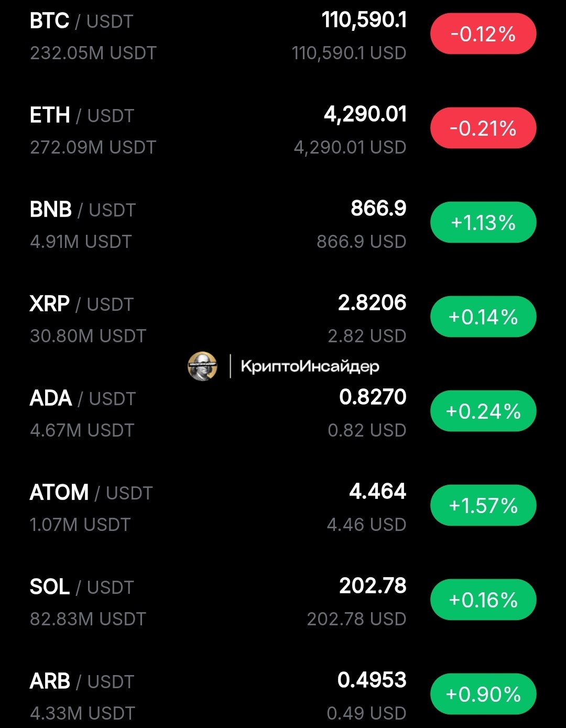This screenshot has height=728, width=566.
Task: Click the +1.57% change badge
Action: pos(483,506)
